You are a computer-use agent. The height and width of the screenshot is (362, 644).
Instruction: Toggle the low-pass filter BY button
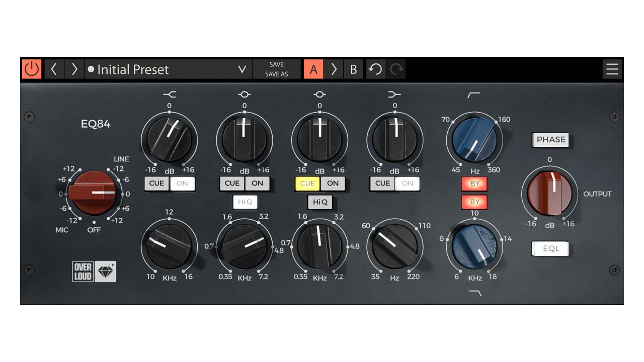[x=474, y=202]
